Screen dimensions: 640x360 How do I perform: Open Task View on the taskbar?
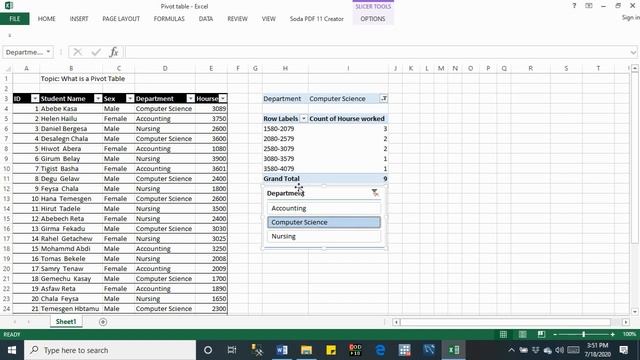[232, 350]
